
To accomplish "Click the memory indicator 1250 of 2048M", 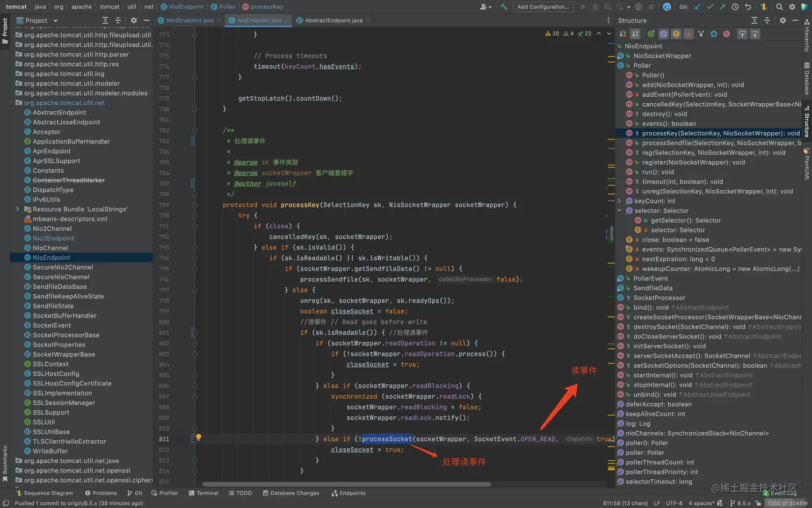I will click(787, 503).
